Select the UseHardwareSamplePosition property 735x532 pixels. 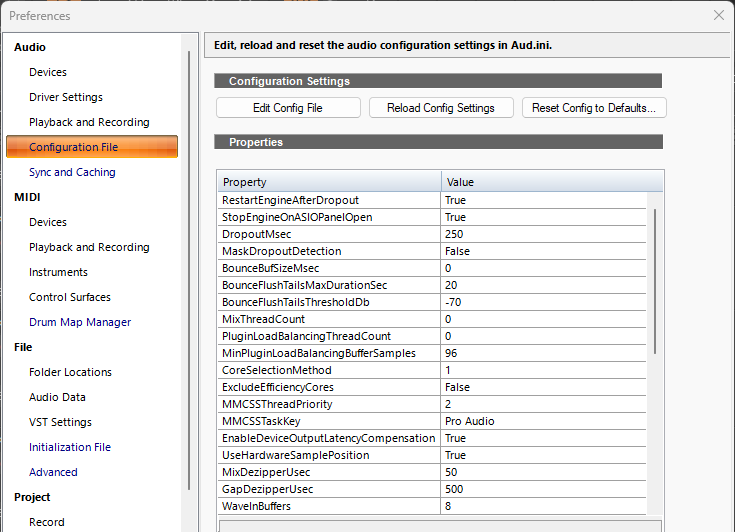click(x=329, y=455)
